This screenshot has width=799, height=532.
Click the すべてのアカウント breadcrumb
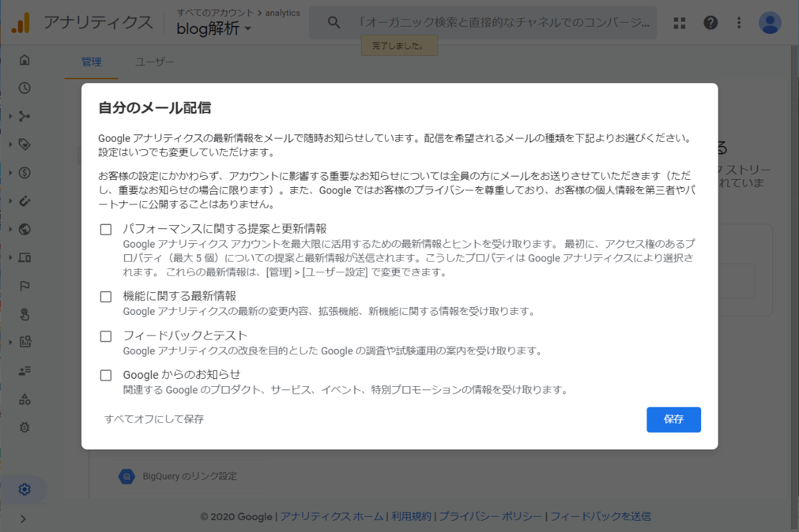click(215, 13)
